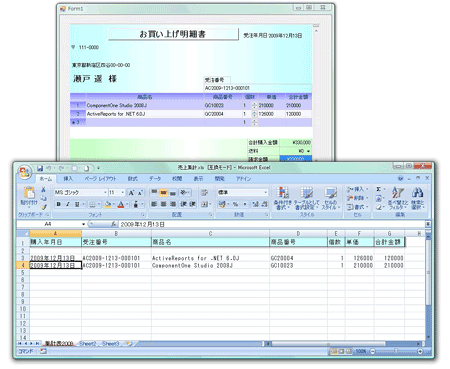Click the insert function fx icon

click(x=113, y=224)
